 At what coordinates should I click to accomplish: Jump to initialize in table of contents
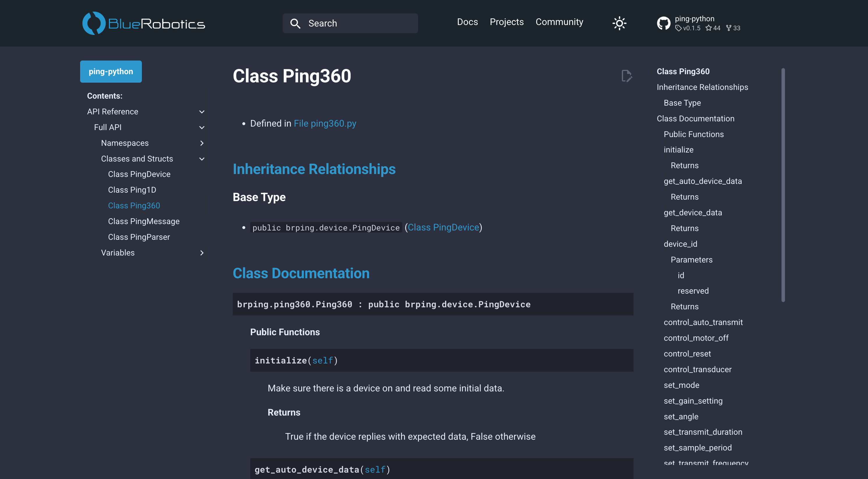pyautogui.click(x=678, y=150)
